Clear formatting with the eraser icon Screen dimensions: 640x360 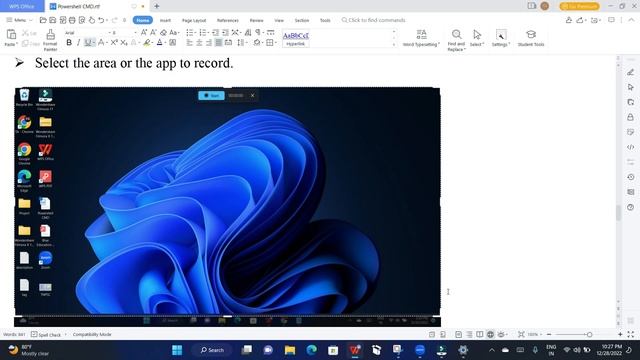pos(163,32)
